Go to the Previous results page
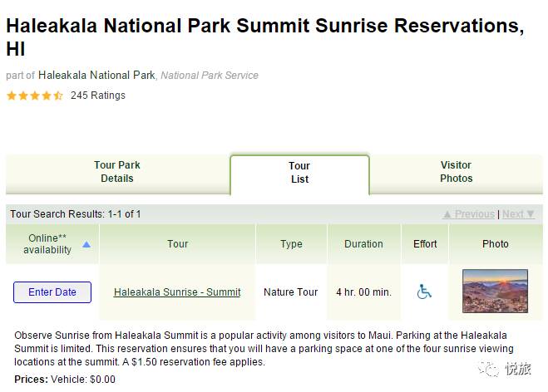The width and height of the screenshot is (548, 392). tap(469, 214)
